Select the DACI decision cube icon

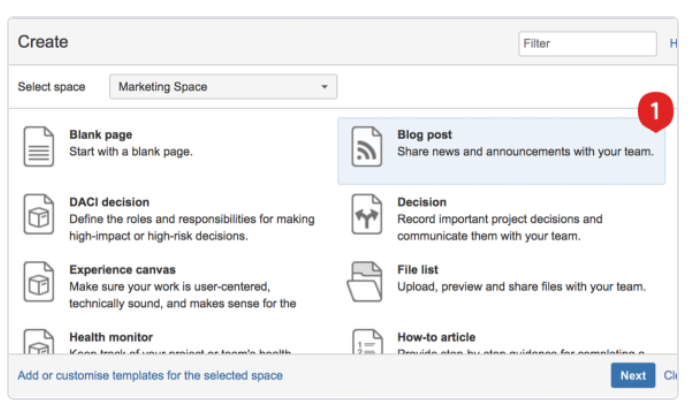39,214
